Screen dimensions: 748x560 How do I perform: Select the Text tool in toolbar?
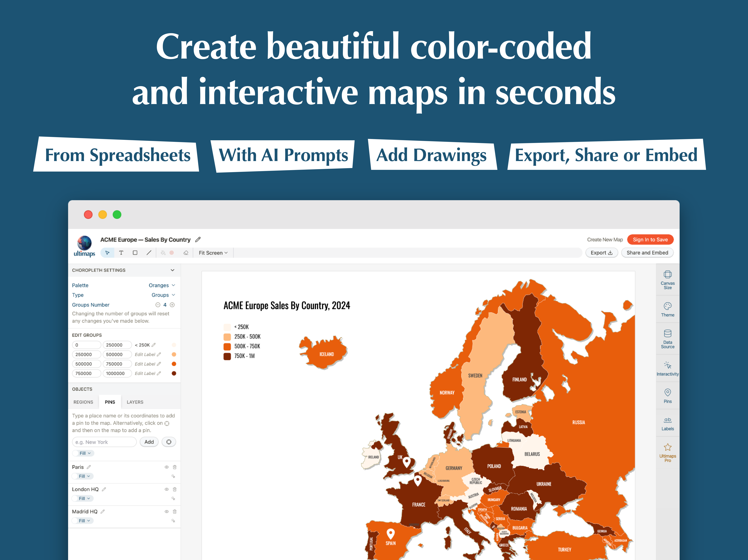click(121, 253)
